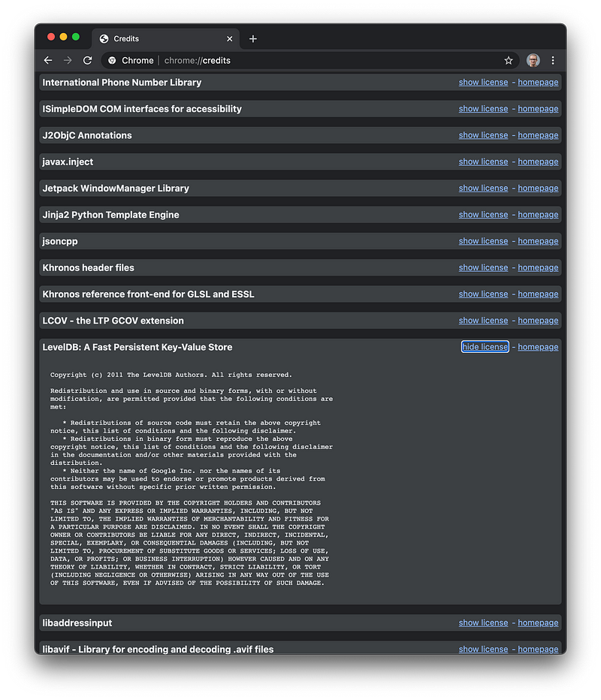Hide license for LevelDB
This screenshot has width=601, height=700.
(x=485, y=347)
